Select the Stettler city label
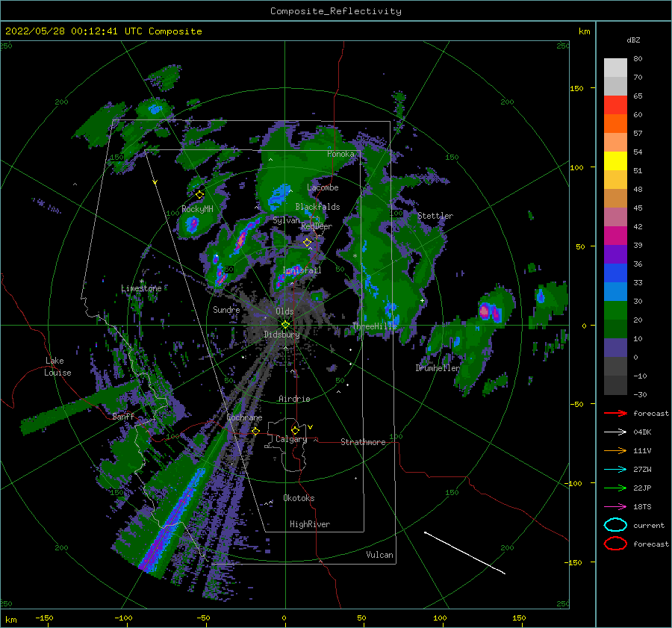This screenshot has height=628, width=672. pyautogui.click(x=435, y=216)
